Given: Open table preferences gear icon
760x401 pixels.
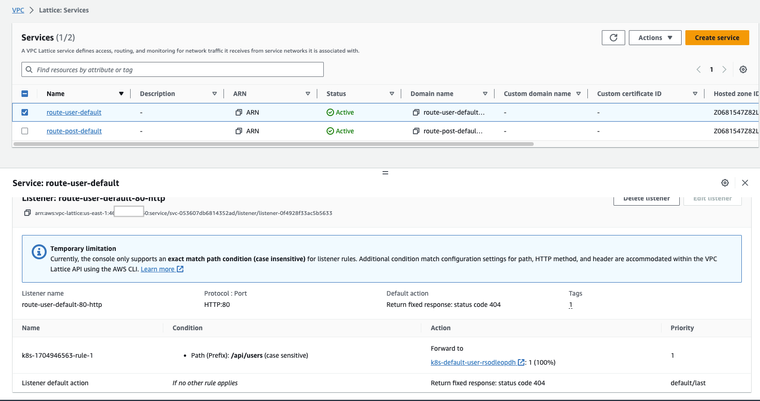Looking at the screenshot, I should (x=743, y=70).
